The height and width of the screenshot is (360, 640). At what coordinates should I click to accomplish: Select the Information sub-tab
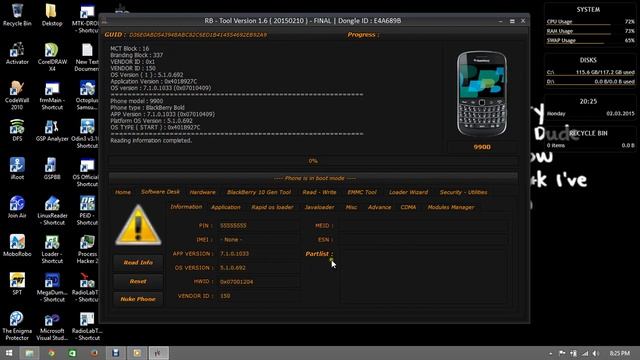pos(186,207)
